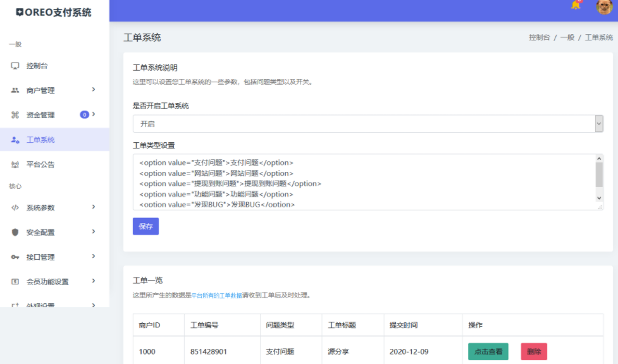This screenshot has width=618, height=364.
Task: Click the notification bell icon
Action: [576, 6]
